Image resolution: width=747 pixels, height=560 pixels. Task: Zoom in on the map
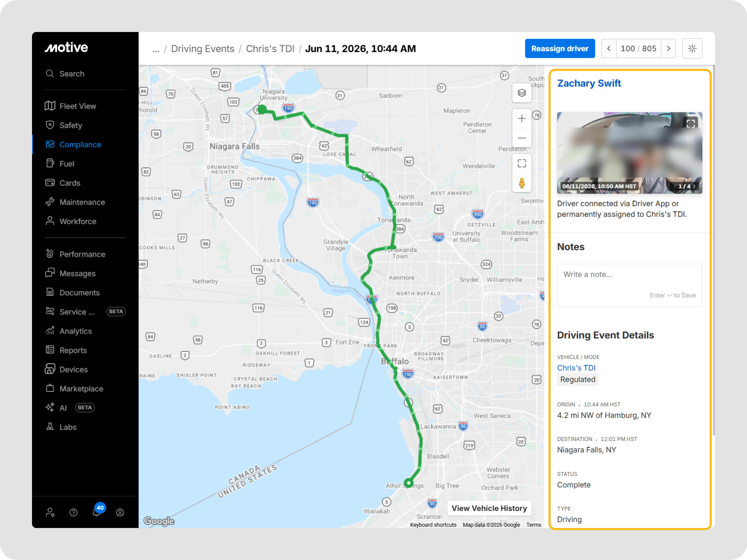click(x=522, y=118)
